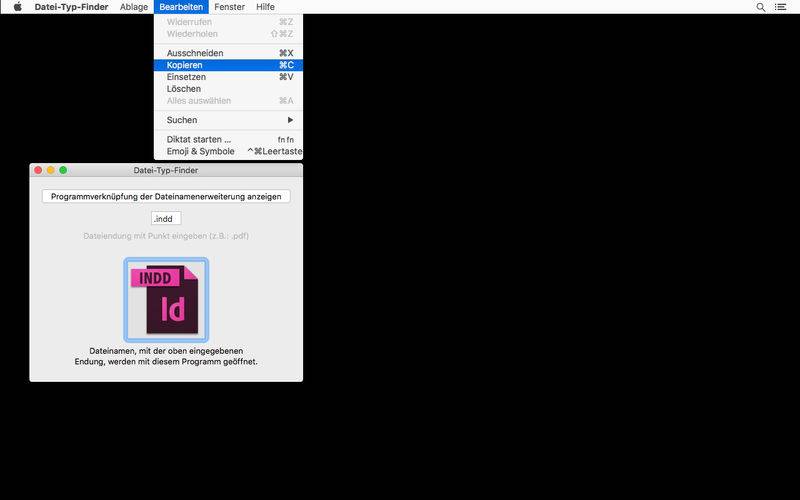The width and height of the screenshot is (800, 500).
Task: Open Emoji & Symbole picker
Action: 229,152
